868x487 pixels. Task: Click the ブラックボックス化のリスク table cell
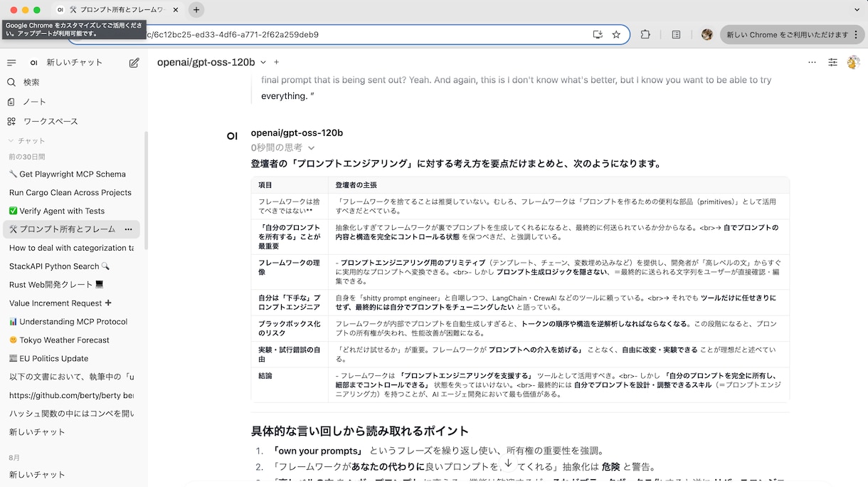click(290, 328)
